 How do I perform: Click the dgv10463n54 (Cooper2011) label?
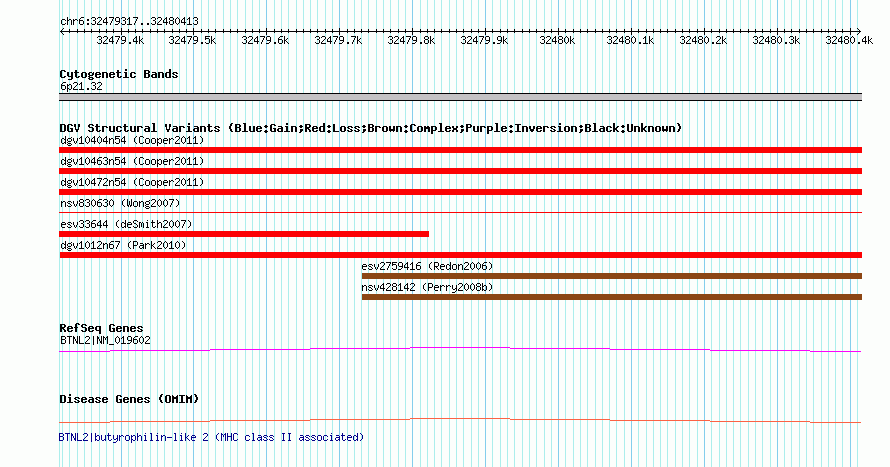tap(132, 161)
